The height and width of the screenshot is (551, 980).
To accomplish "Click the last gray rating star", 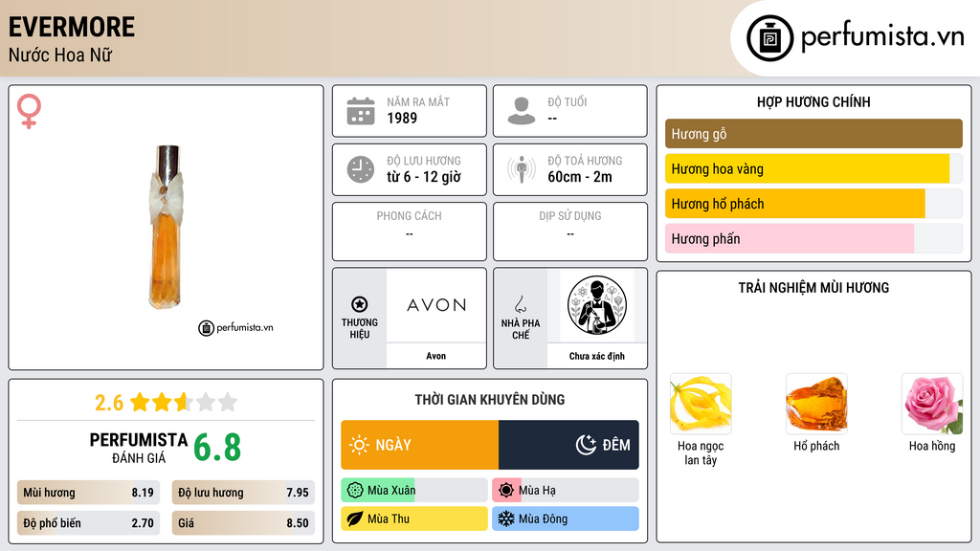I will pos(228,402).
